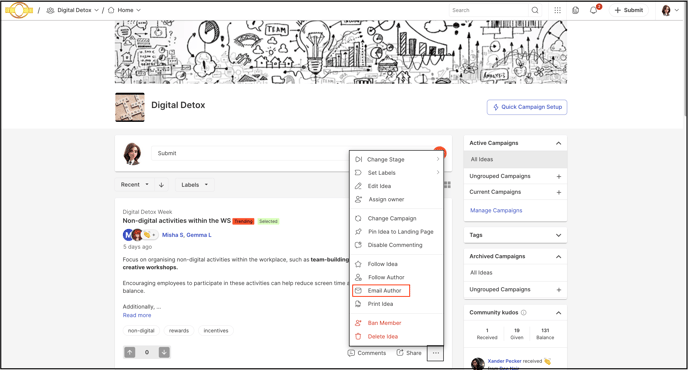Click the user avatar beside Submit box

pyautogui.click(x=133, y=153)
